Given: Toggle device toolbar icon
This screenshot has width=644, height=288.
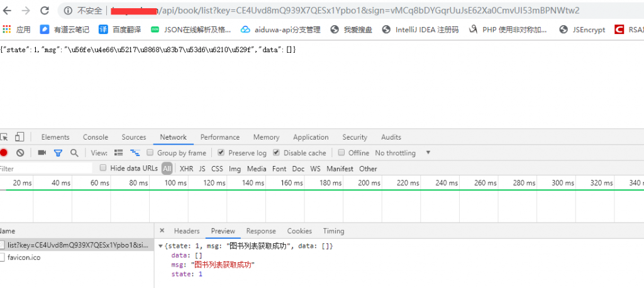Looking at the screenshot, I should pyautogui.click(x=19, y=137).
